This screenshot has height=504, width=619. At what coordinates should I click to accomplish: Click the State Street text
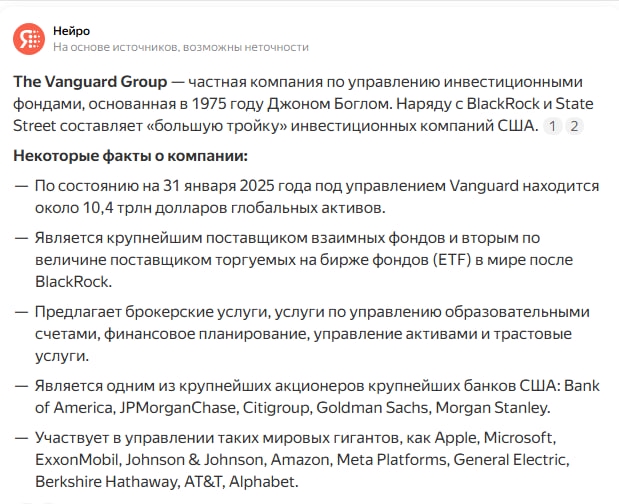(x=303, y=115)
